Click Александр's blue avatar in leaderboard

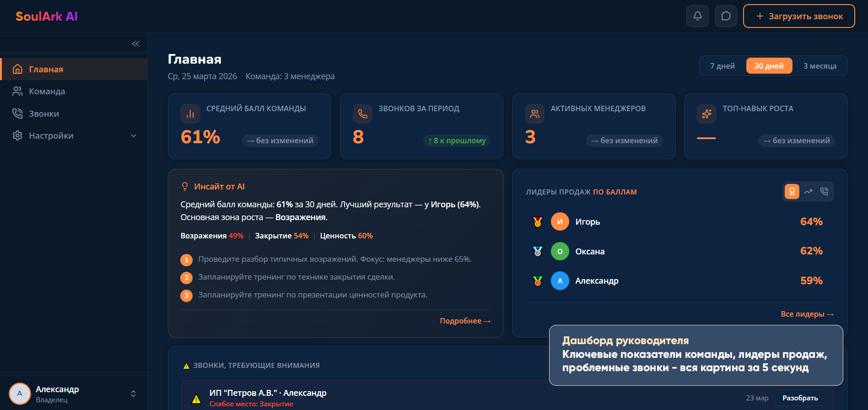pyautogui.click(x=560, y=281)
